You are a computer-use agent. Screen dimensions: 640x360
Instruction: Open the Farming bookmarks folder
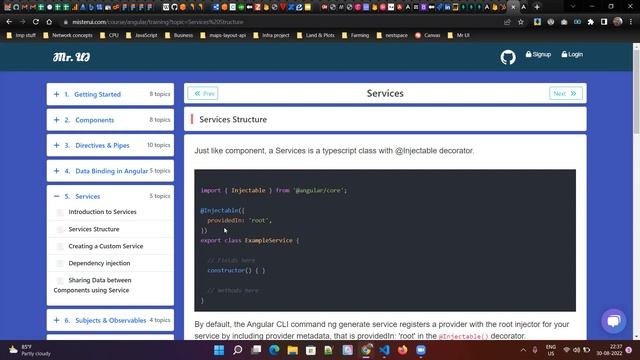click(x=356, y=36)
